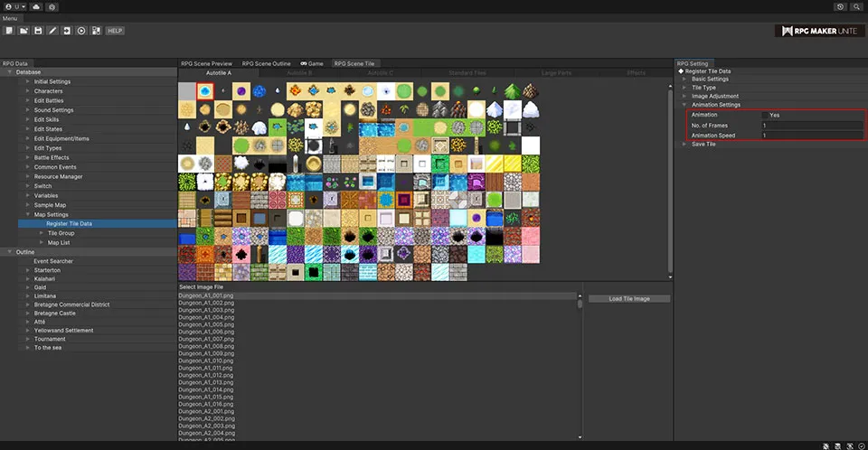Collapse the Animation Settings section

[684, 105]
